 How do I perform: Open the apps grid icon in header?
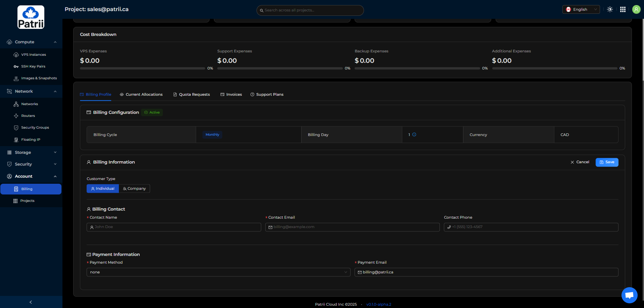click(623, 9)
